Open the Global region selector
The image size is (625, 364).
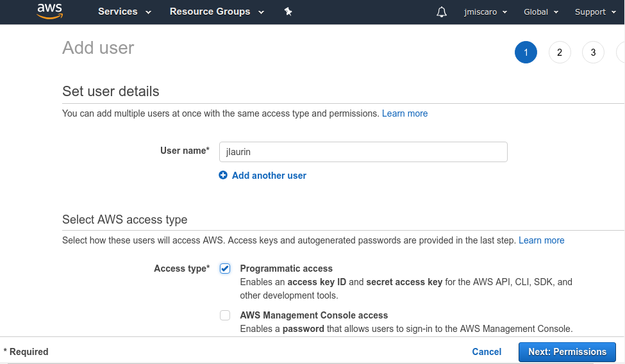click(541, 12)
